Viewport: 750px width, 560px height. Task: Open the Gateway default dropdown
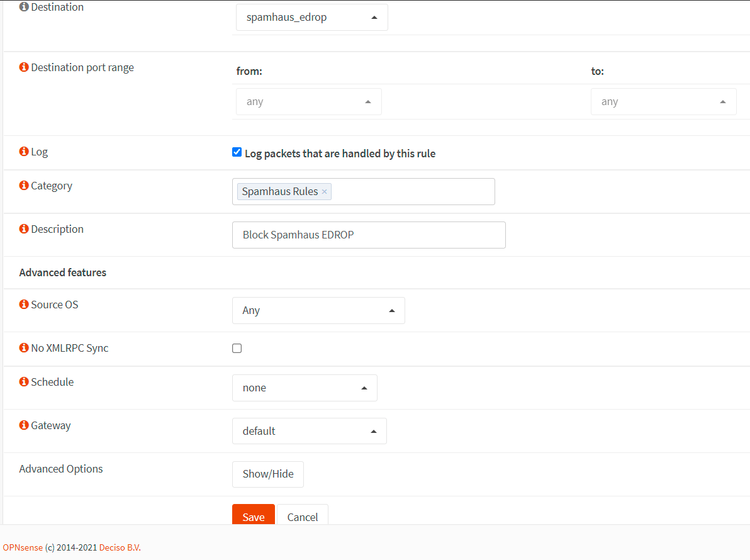[x=309, y=432]
